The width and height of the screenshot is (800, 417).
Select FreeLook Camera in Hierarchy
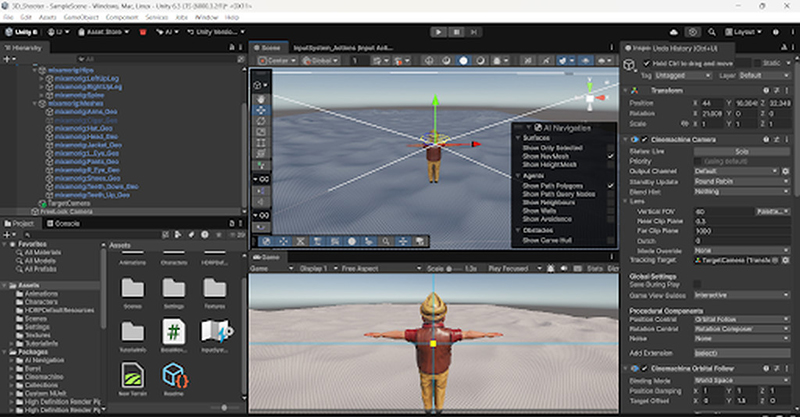(x=66, y=211)
